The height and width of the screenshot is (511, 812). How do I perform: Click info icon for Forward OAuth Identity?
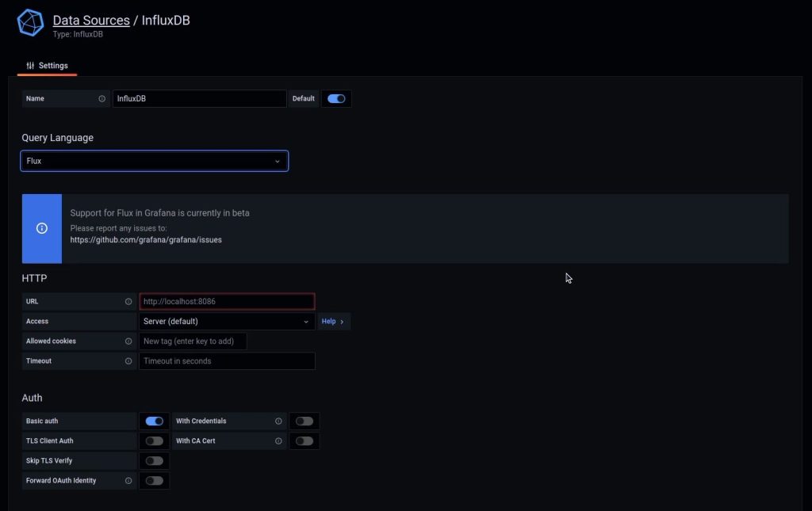(128, 481)
